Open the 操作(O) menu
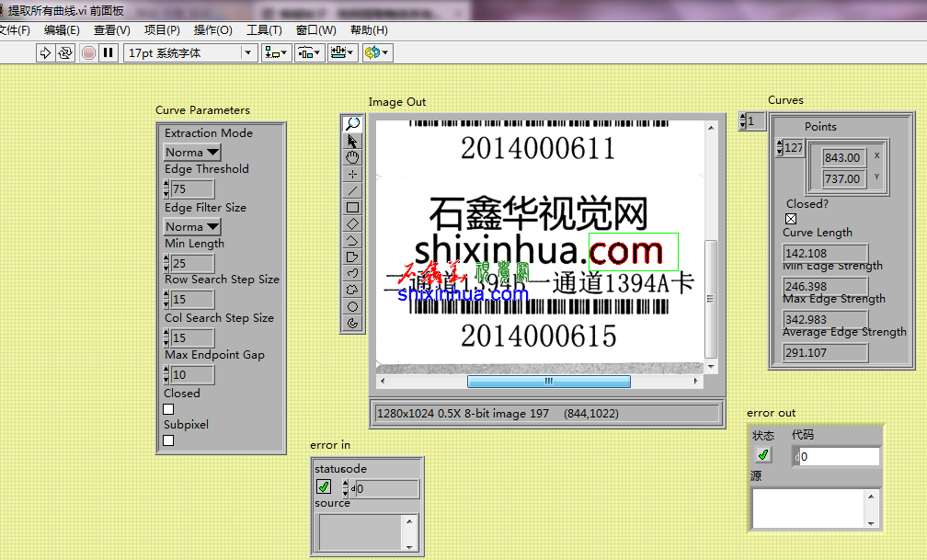Screen dimensions: 927x560 pos(212,30)
